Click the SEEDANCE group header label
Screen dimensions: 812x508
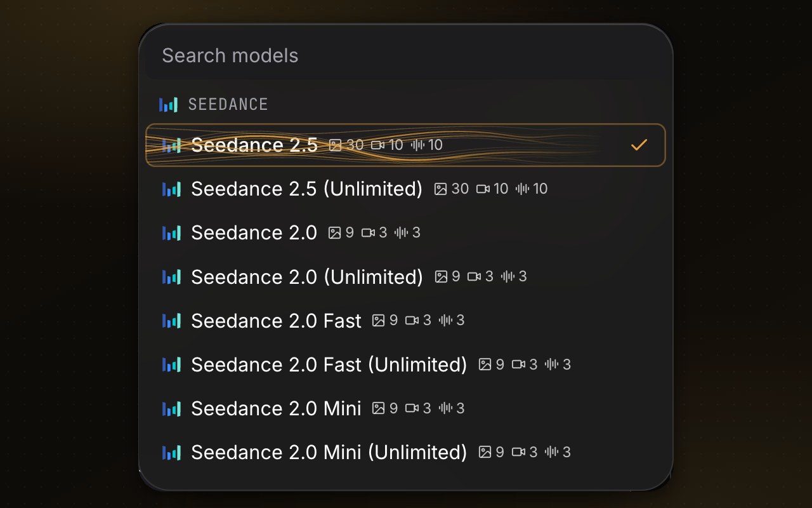[228, 104]
